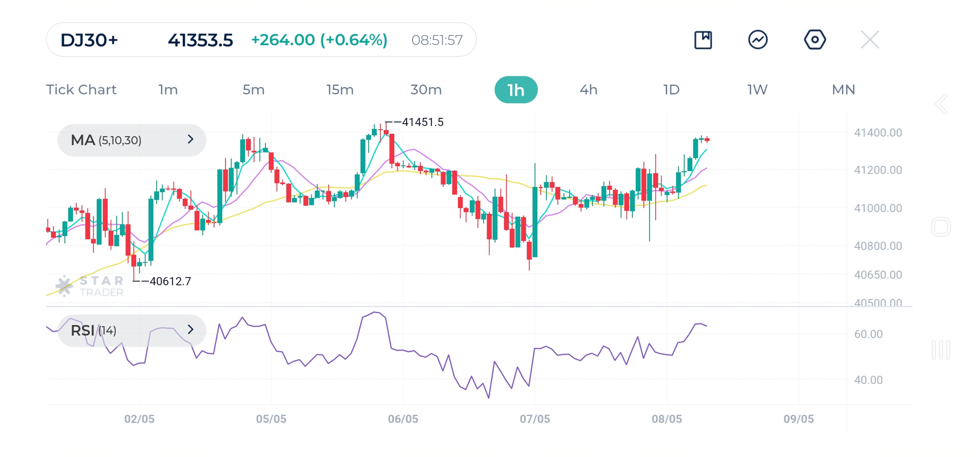Expand the RSI (14) indicator chevron
This screenshot has width=980, height=457.
[x=190, y=330]
